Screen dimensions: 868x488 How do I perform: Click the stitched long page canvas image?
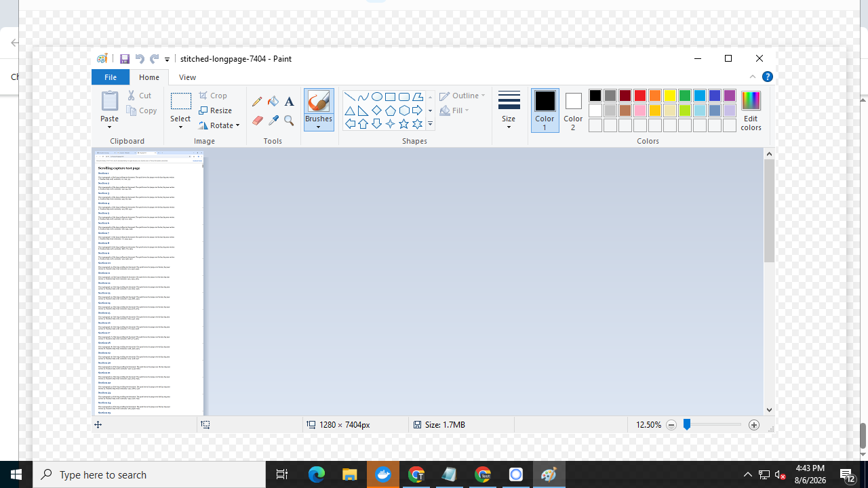(149, 283)
